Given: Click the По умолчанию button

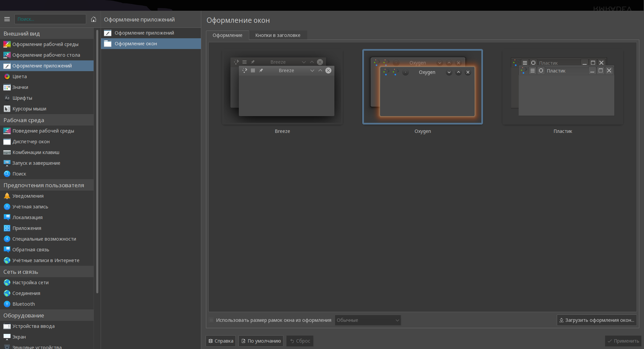Looking at the screenshot, I should tap(261, 341).
